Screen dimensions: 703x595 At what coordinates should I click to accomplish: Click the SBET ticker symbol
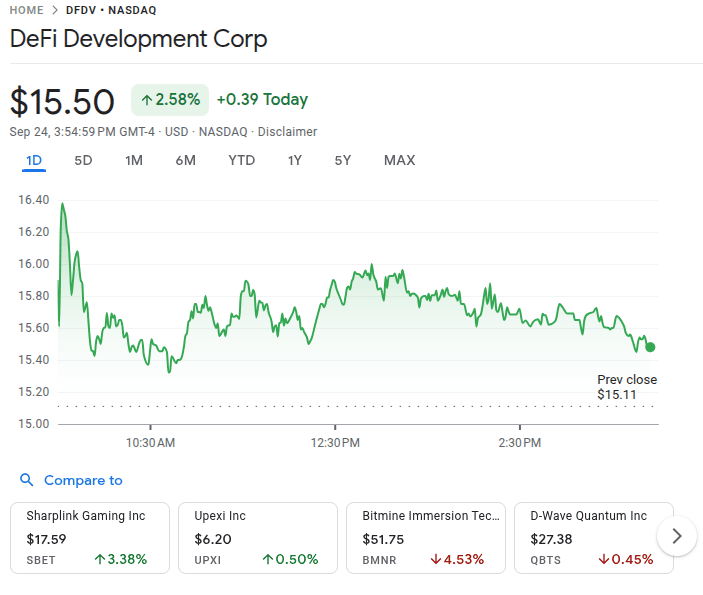pos(41,560)
